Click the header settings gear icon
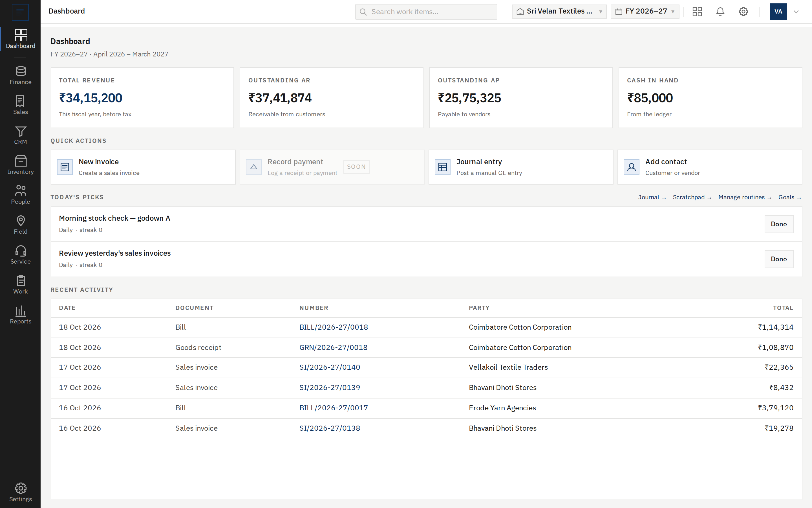812x508 pixels. pos(743,12)
